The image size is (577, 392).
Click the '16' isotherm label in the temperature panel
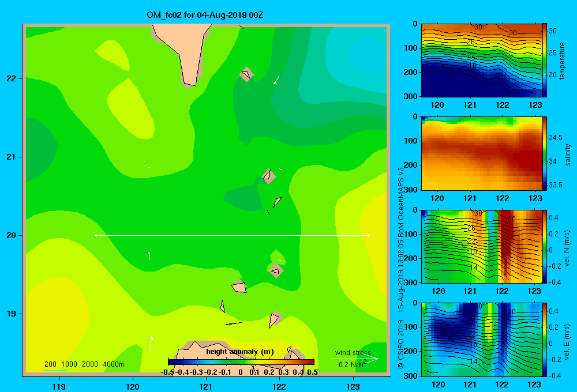tap(473, 66)
